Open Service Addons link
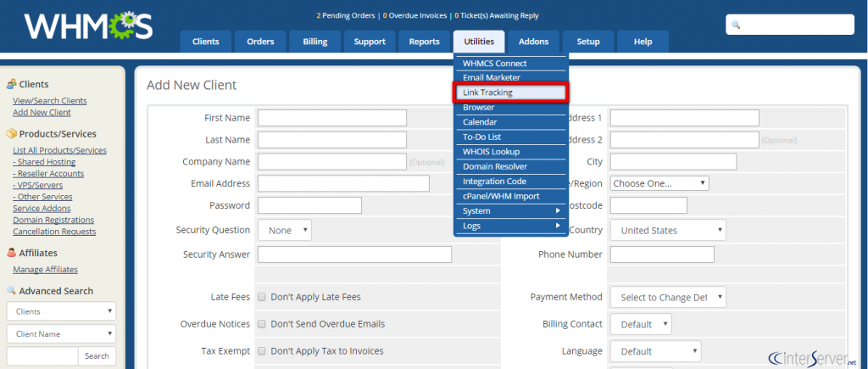This screenshot has width=868, height=369. coord(42,209)
